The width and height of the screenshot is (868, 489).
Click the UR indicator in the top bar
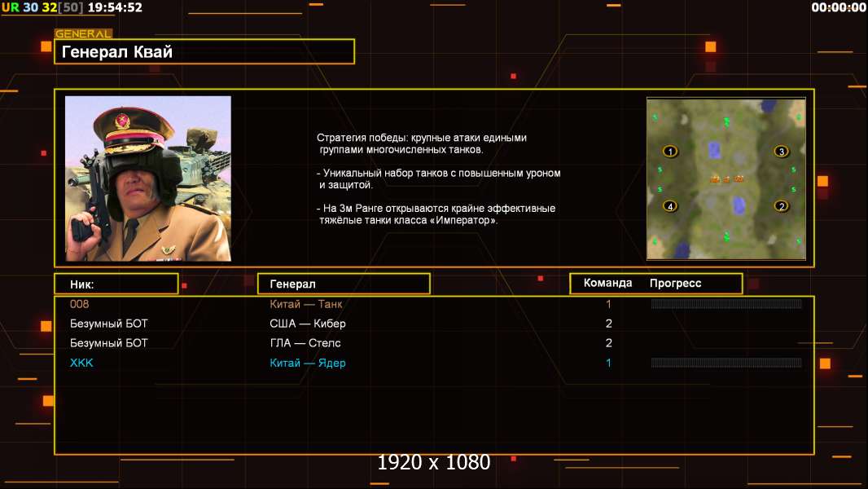11,7
